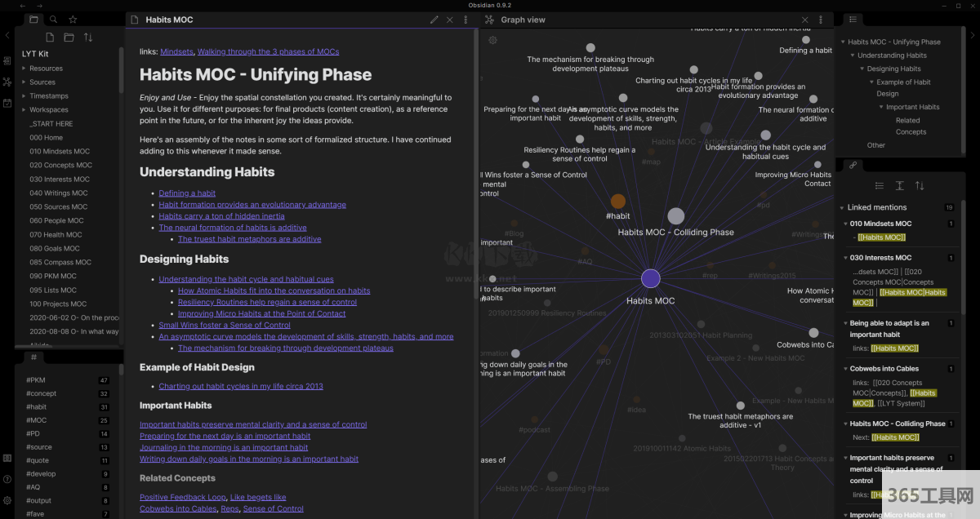
Task: Click the pencil edit icon for Habits MOC
Action: (x=434, y=20)
